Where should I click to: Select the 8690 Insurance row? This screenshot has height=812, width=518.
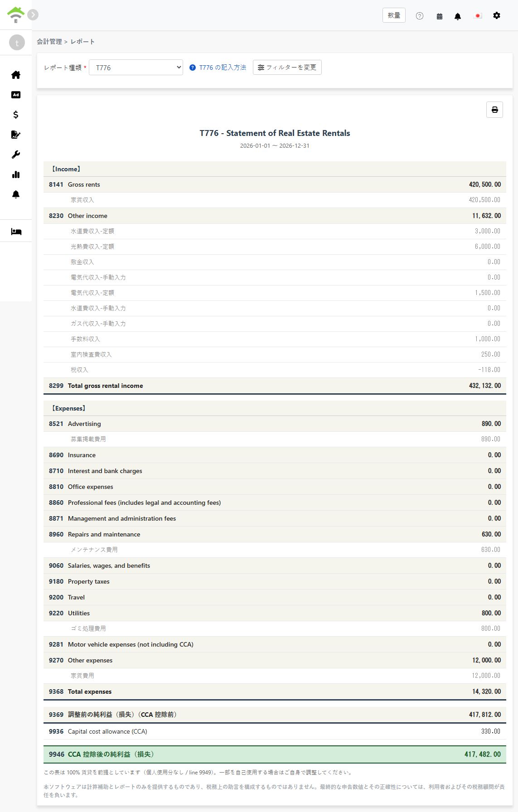click(275, 455)
